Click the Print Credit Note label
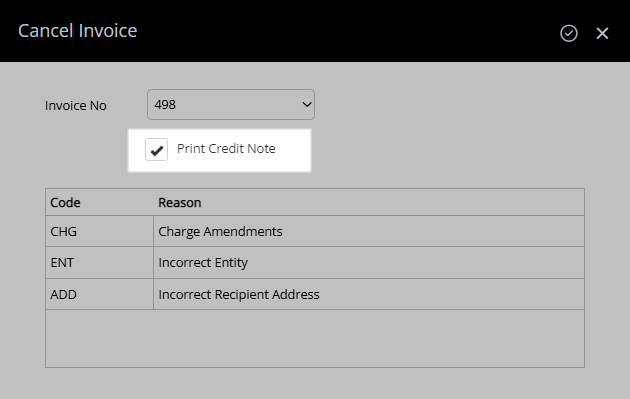The image size is (630, 399). point(226,149)
